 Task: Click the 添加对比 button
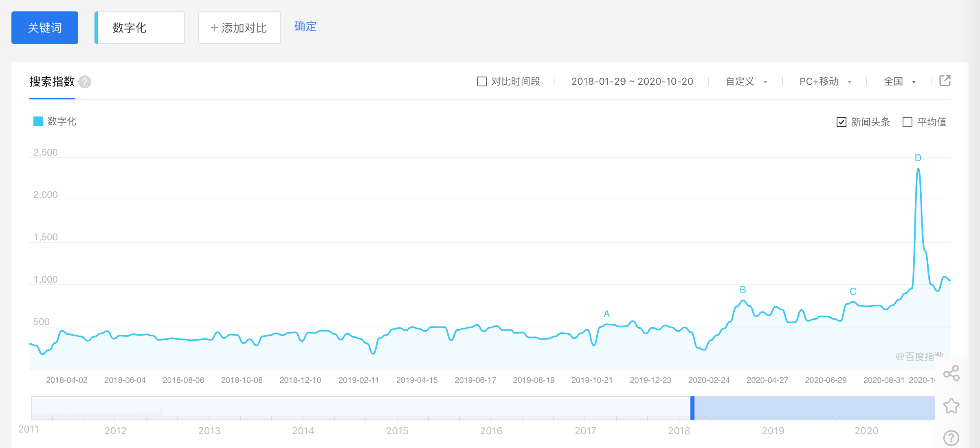239,28
